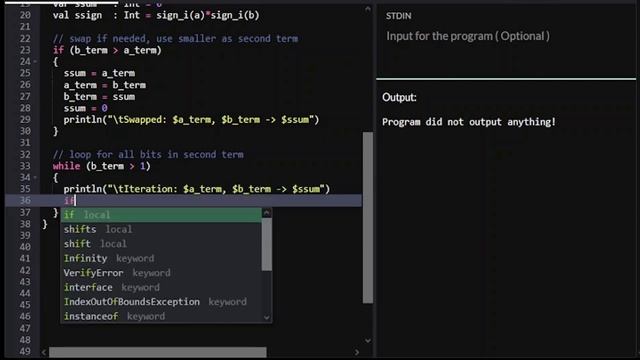
Task: Click line number 36 in gutter
Action: 25,200
